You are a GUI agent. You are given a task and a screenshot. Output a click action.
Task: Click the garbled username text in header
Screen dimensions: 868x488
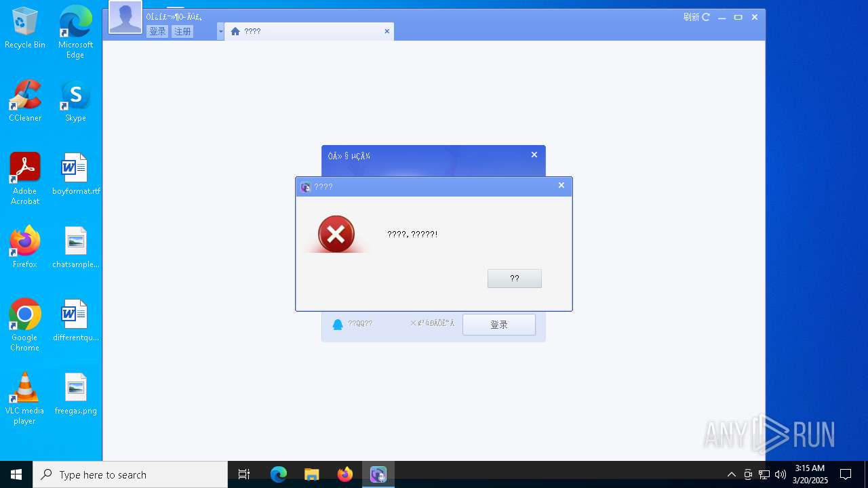tap(174, 17)
